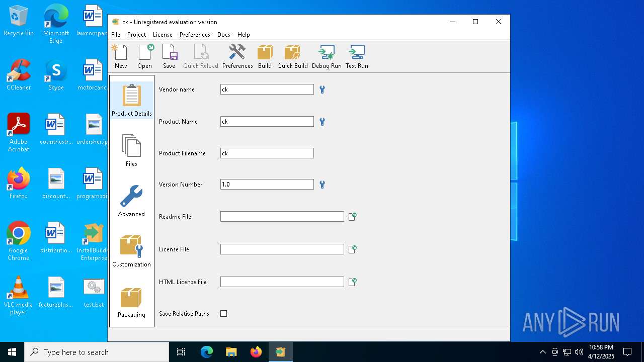Open the notifications action center

(627, 352)
